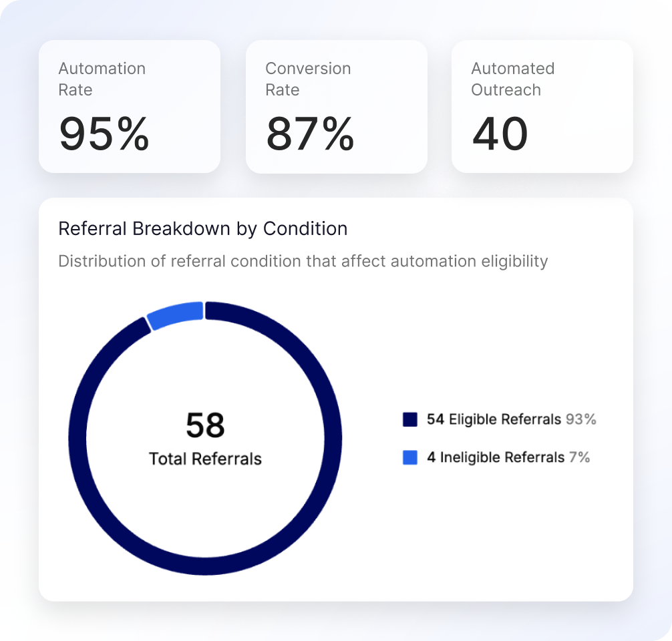This screenshot has height=641, width=672.
Task: Click the Referral Breakdown by Condition heading
Action: click(x=202, y=229)
